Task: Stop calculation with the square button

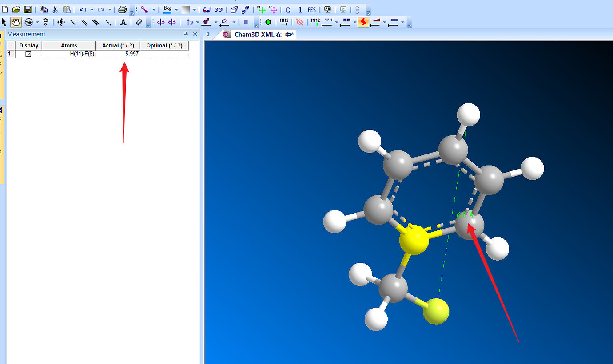Action: pos(246,22)
